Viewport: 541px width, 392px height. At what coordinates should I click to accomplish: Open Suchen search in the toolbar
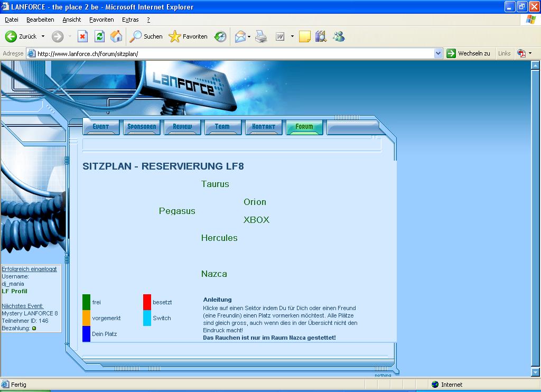(146, 36)
